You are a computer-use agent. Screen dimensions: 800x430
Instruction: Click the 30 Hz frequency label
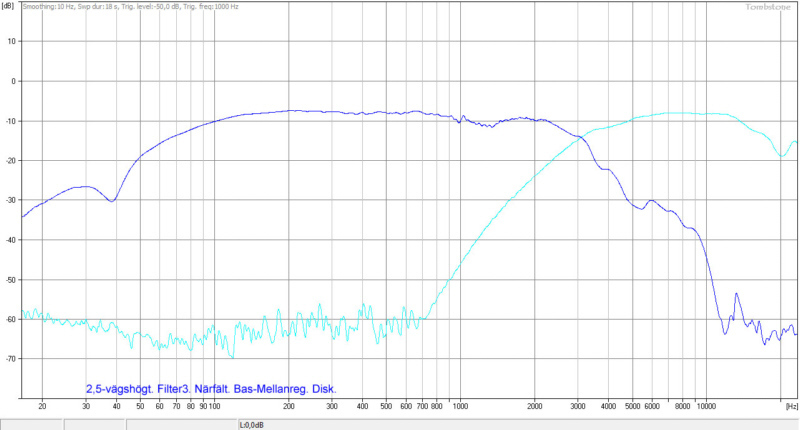point(86,407)
